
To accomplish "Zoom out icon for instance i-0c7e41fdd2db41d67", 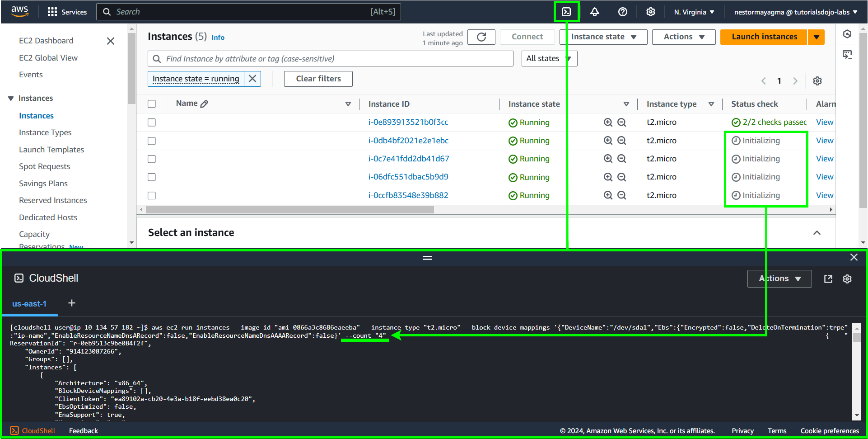I will [x=622, y=159].
